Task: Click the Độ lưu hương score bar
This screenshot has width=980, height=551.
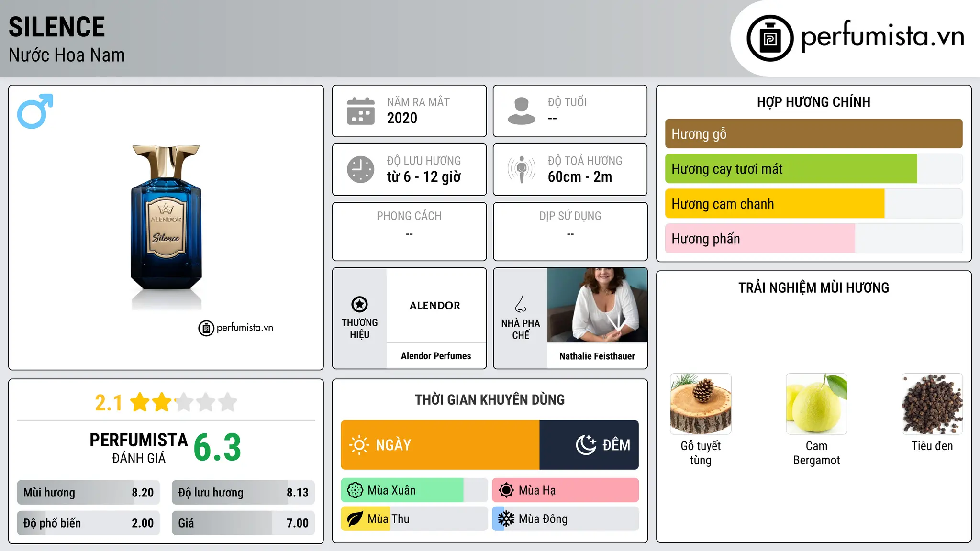Action: 243,493
